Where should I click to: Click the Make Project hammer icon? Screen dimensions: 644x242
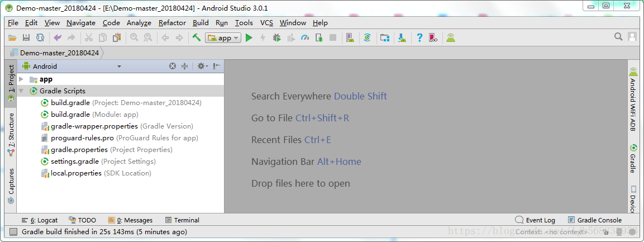[196, 38]
